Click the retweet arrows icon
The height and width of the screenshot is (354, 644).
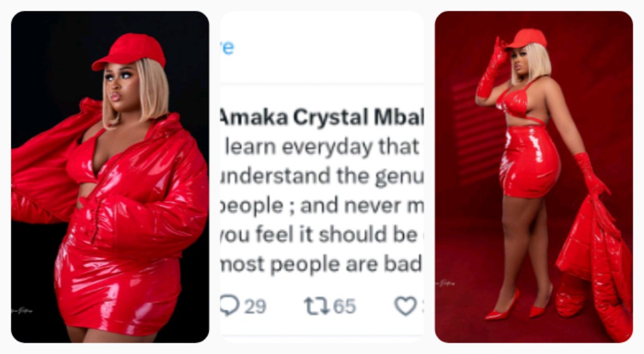click(x=316, y=306)
